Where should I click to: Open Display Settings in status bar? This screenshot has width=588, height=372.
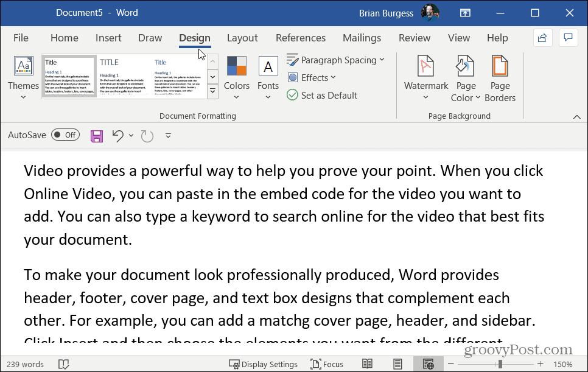coord(263,364)
